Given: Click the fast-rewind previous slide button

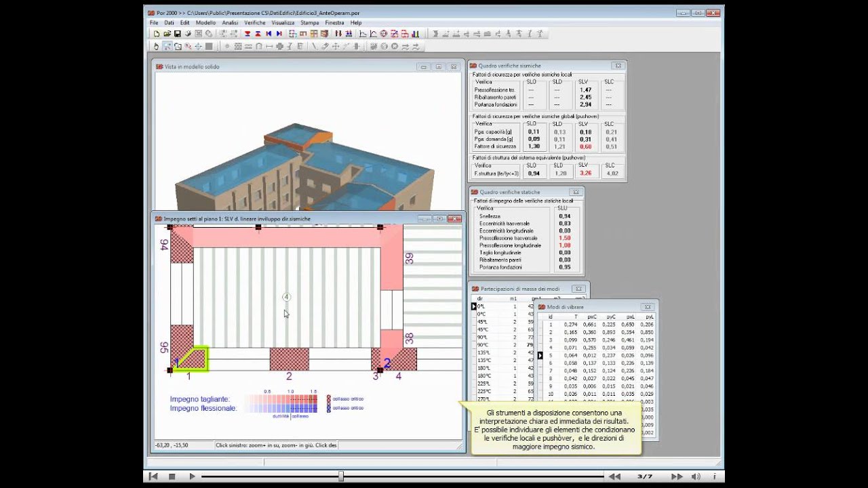Looking at the screenshot, I should point(613,476).
